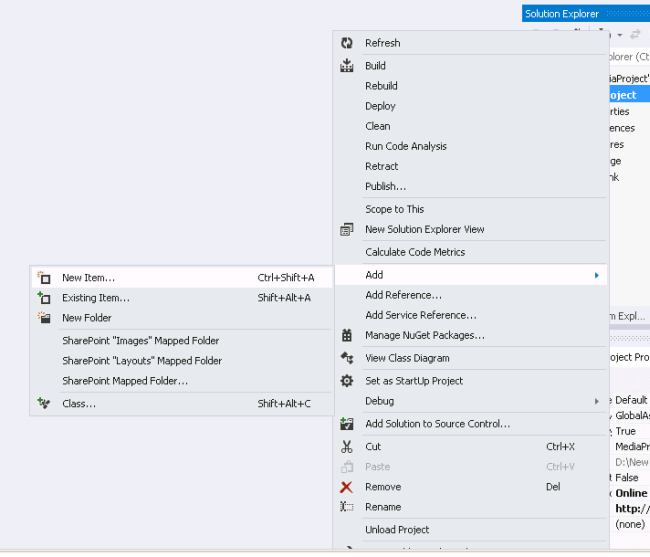This screenshot has width=650, height=557.
Task: Choose Add Service Reference option
Action: point(420,315)
